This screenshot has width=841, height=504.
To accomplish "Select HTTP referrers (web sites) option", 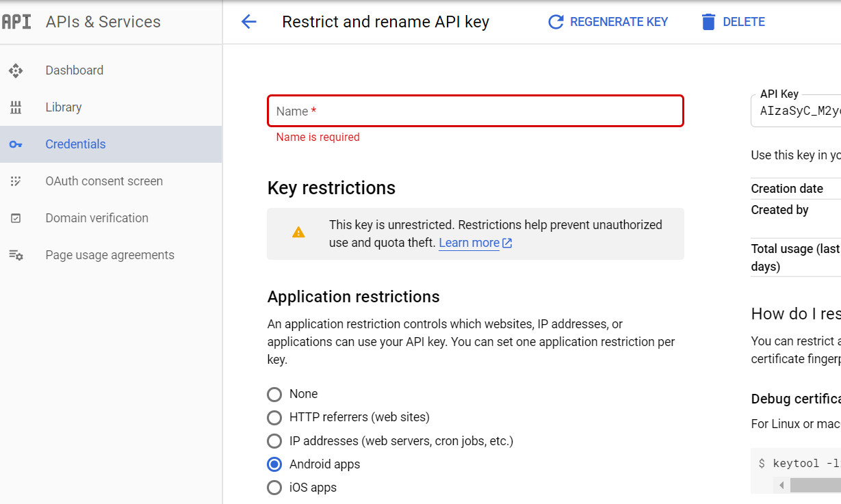I will 274,418.
